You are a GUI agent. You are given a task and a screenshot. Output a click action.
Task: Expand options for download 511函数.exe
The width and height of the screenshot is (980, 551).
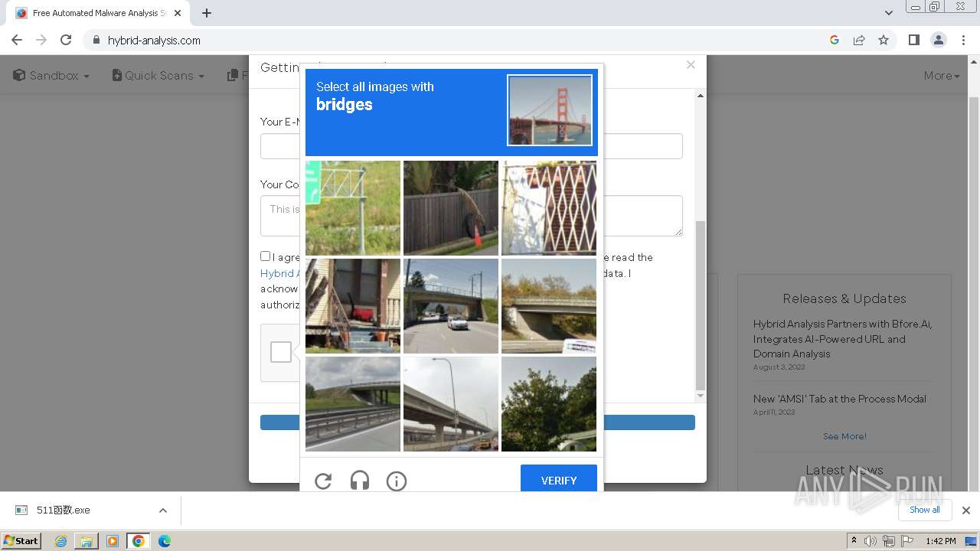point(162,510)
